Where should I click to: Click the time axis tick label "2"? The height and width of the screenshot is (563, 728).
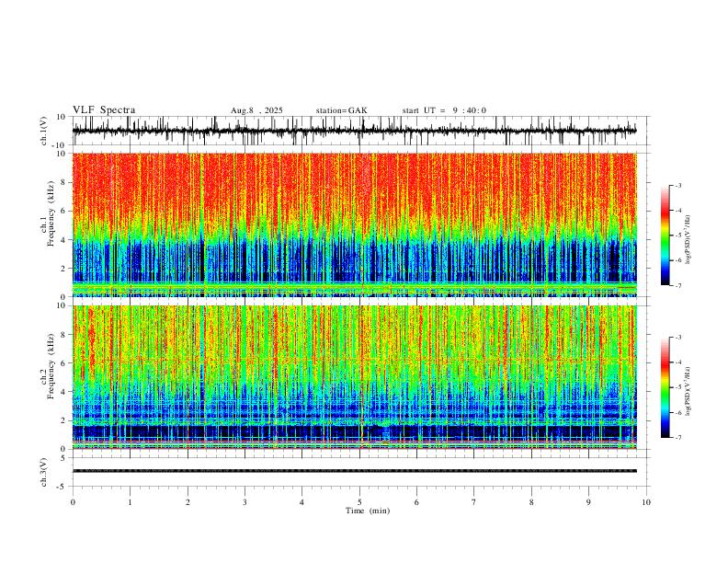point(188,502)
